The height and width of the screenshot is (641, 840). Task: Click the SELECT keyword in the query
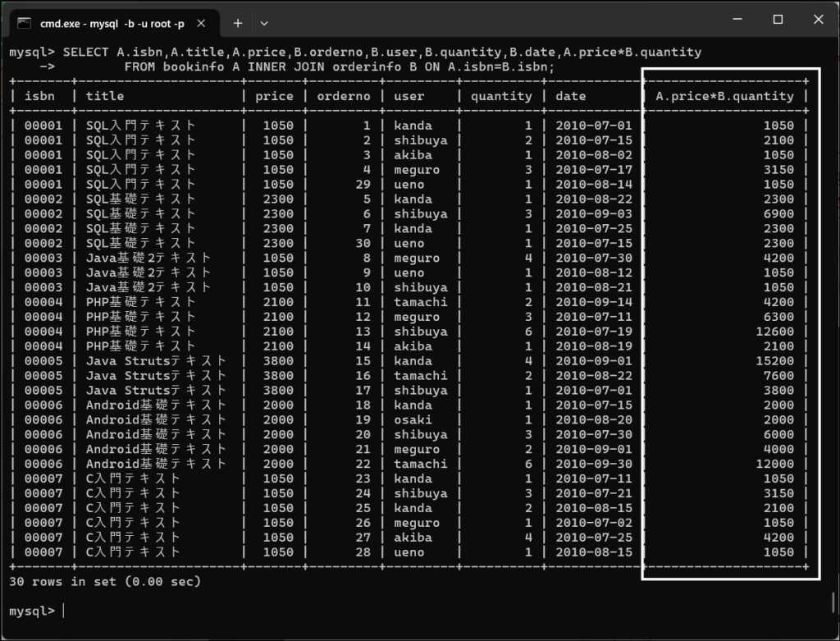tap(85, 52)
